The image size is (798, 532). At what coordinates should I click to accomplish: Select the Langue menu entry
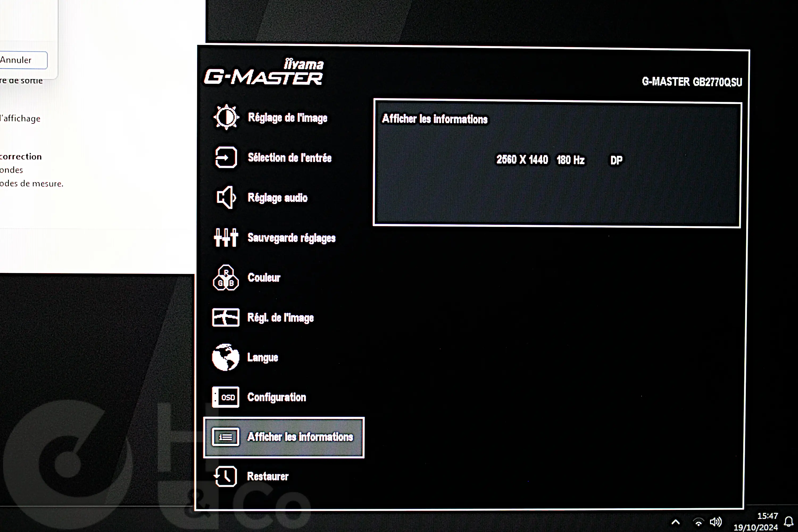tap(263, 358)
